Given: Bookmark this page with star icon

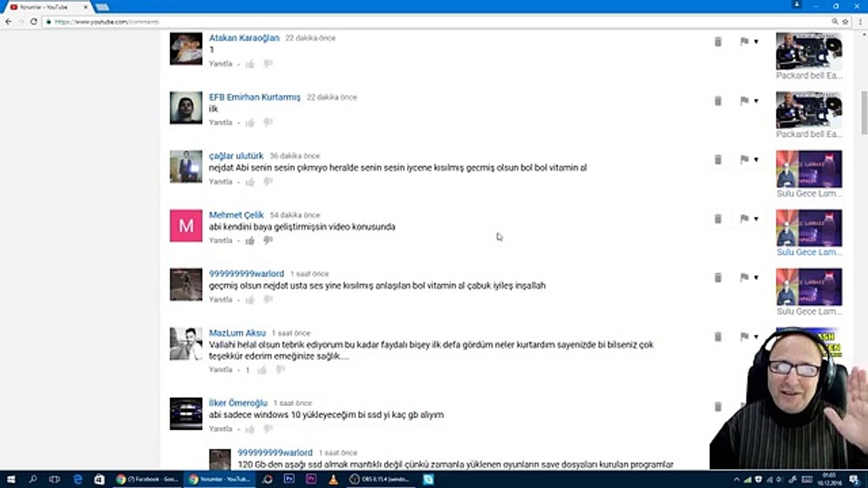Looking at the screenshot, I should 846,22.
